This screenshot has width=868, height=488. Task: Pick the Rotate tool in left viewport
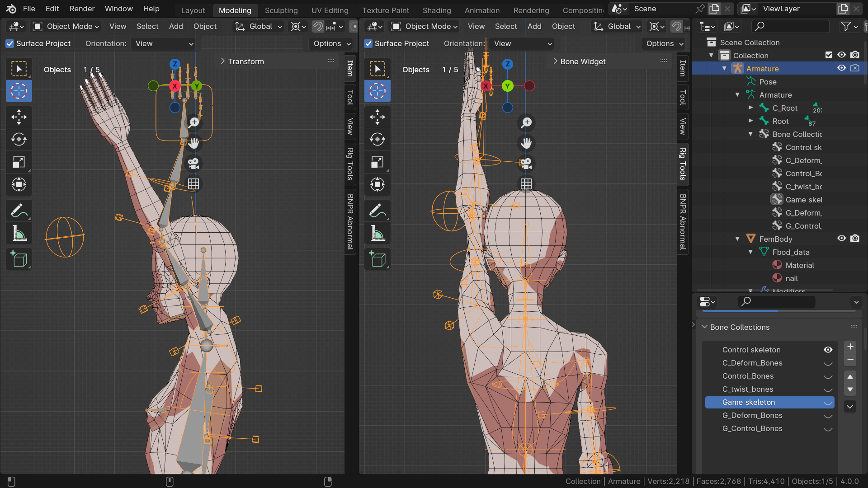[x=19, y=139]
